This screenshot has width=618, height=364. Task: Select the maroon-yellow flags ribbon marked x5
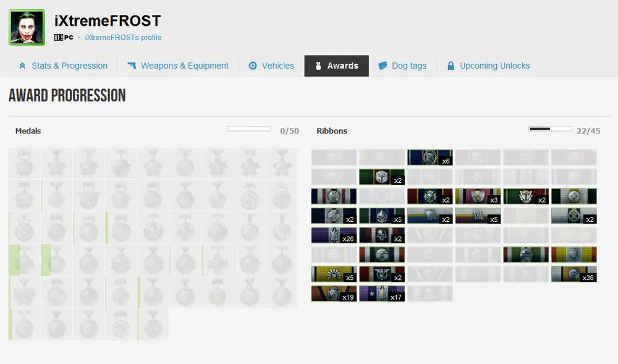(478, 216)
